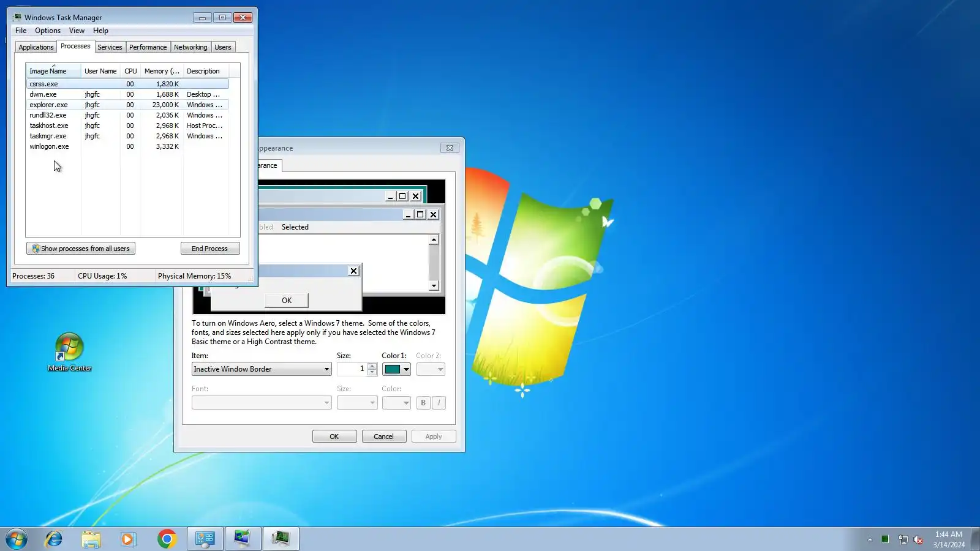The image size is (980, 551).
Task: Click the inactive preview window's maximize icon
Action: click(x=402, y=196)
